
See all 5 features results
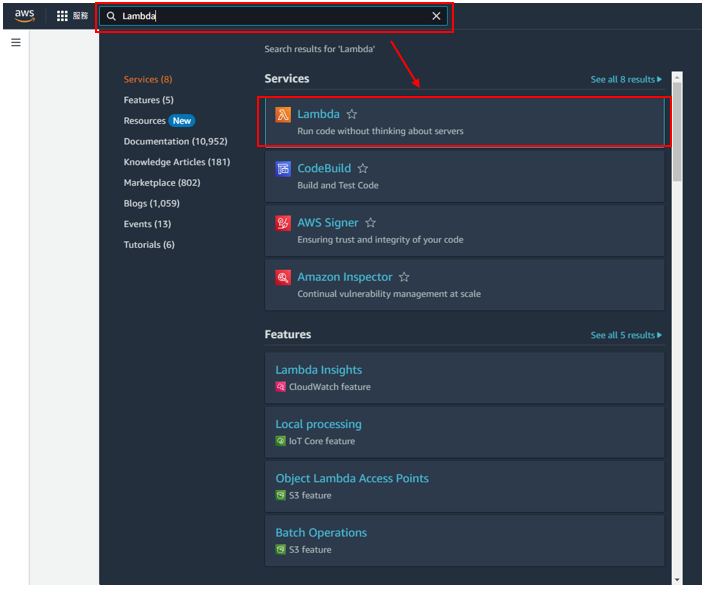tap(626, 335)
